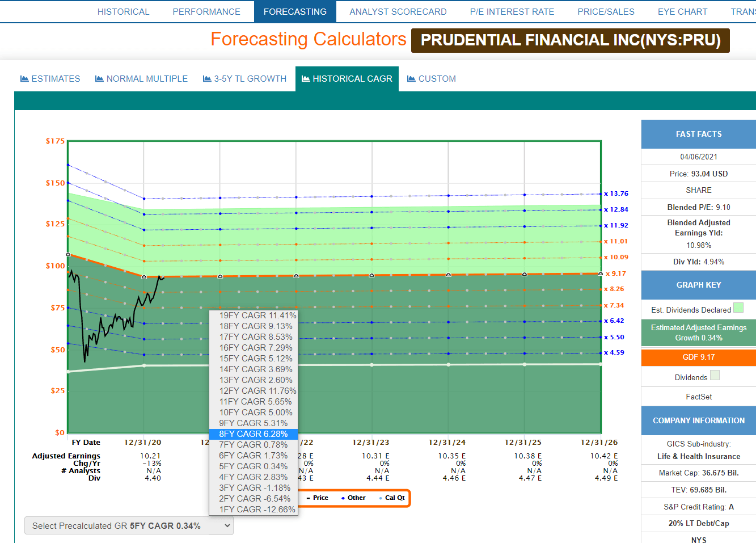Open the 3-5Y TL GROWTH tab
The width and height of the screenshot is (756, 543).
[x=245, y=79]
